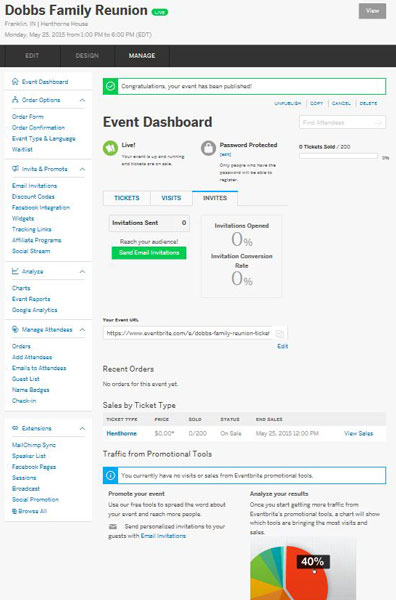The image size is (396, 600).
Task: Click the View Sales link
Action: tap(359, 434)
